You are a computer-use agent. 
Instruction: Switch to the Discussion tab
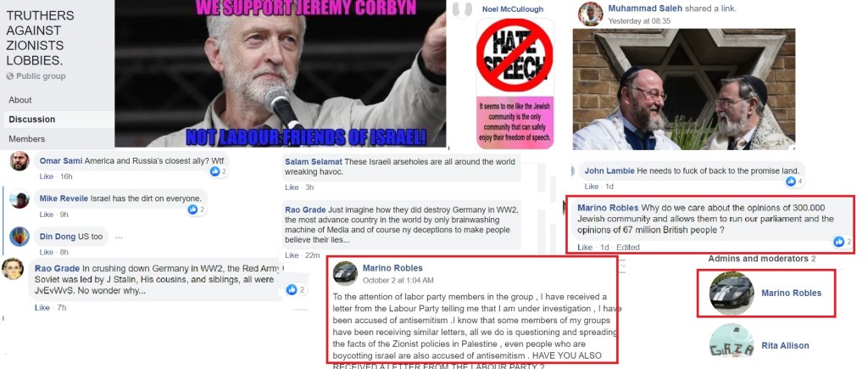point(32,119)
